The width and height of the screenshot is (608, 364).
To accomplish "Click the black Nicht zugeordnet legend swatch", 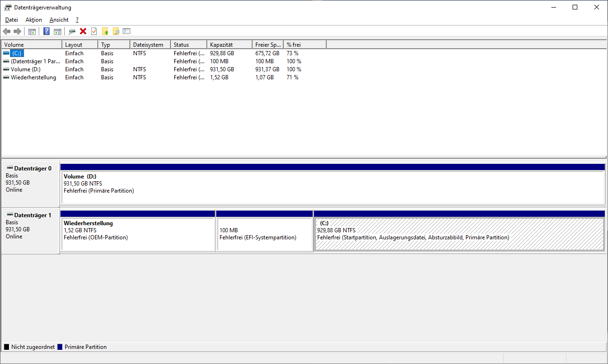I will 7,347.
